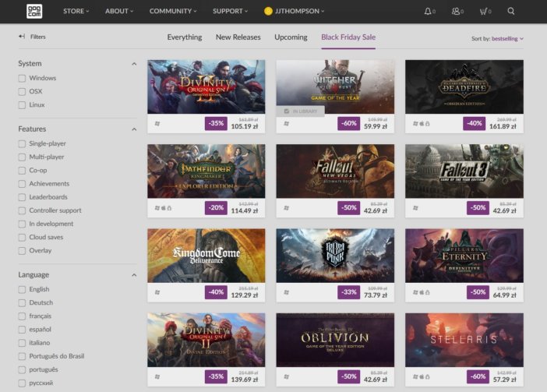Click the 59.99 zł Witcher price
Viewport: 547px width, 392px height.
click(x=376, y=126)
